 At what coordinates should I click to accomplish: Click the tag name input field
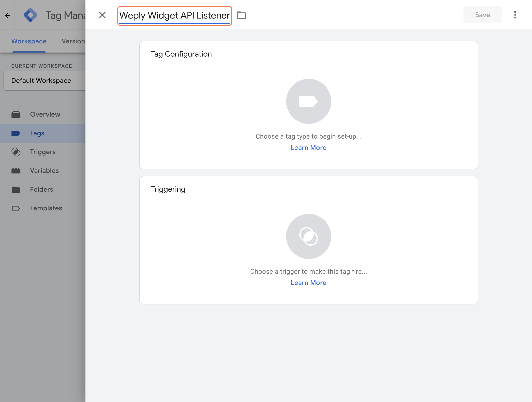click(x=174, y=15)
